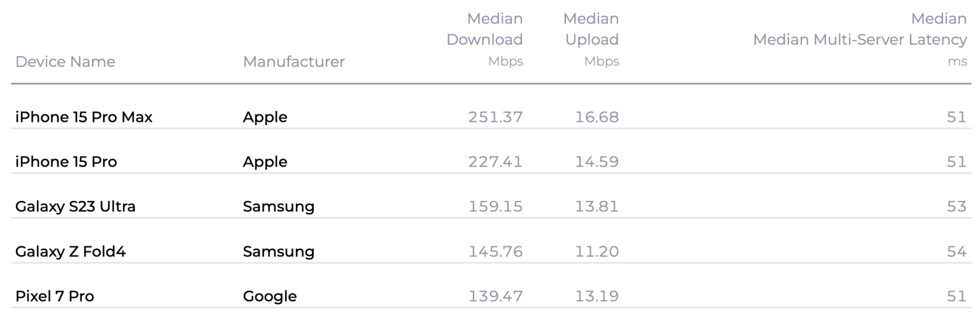Click the Galaxy Z Fold4 device name
This screenshot has height=319, width=980.
pos(71,251)
